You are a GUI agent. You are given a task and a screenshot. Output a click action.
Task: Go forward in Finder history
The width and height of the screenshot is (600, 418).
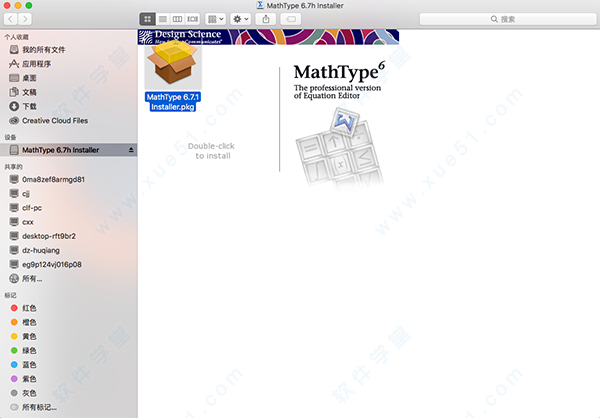pos(25,19)
